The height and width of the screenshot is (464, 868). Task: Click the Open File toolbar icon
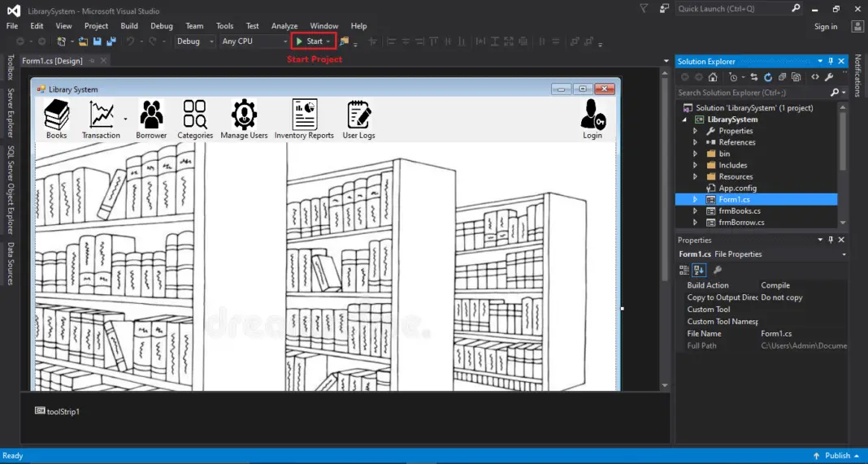pos(83,41)
